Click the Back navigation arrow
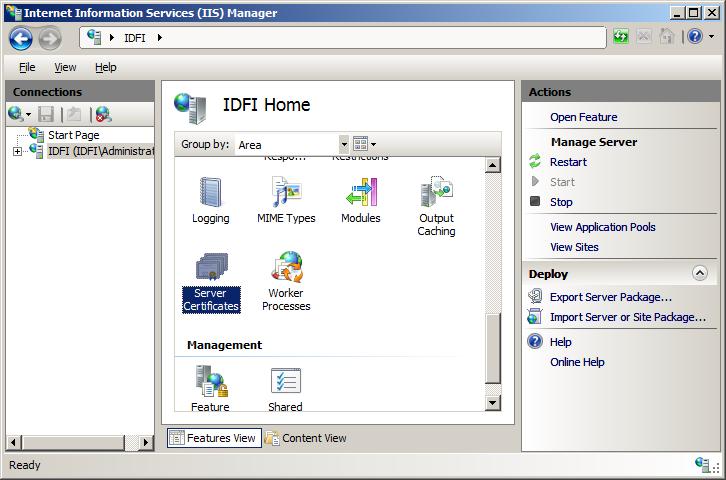The image size is (726, 480). (20, 38)
